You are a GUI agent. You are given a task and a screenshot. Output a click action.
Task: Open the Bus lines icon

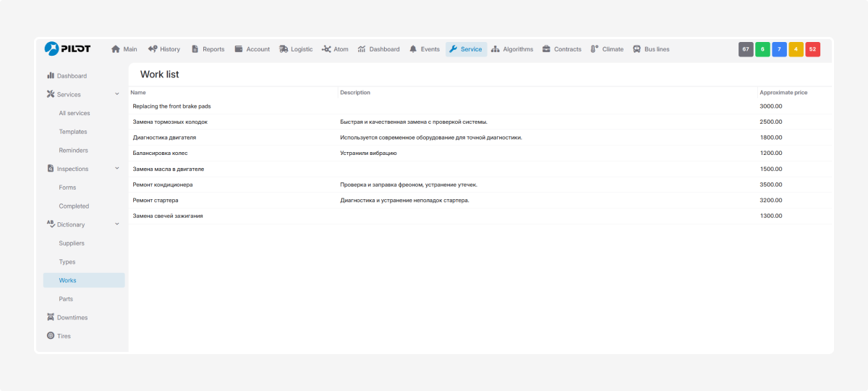point(637,49)
